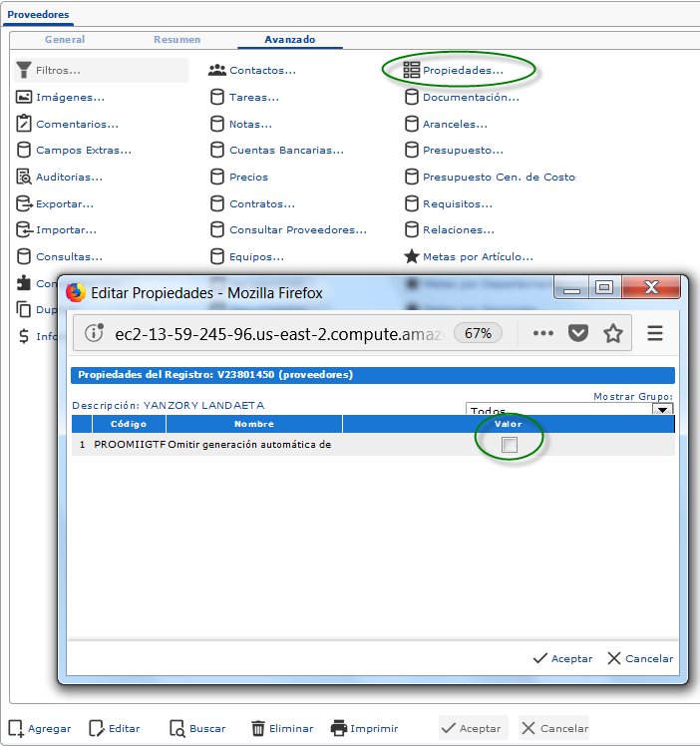Open the Todos group combo box
Screen dimensions: 700x746
click(x=569, y=409)
